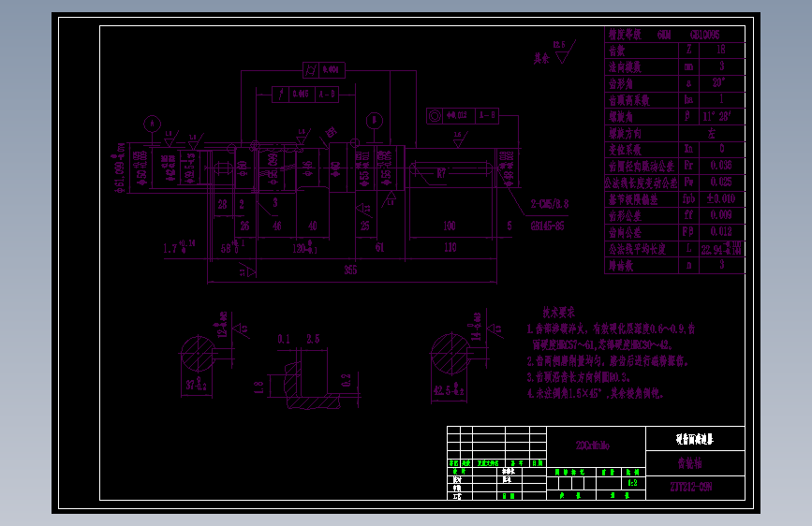This screenshot has height=526, width=812.
Task: Click the "0.1" detail view dimension
Action: [x=283, y=339]
